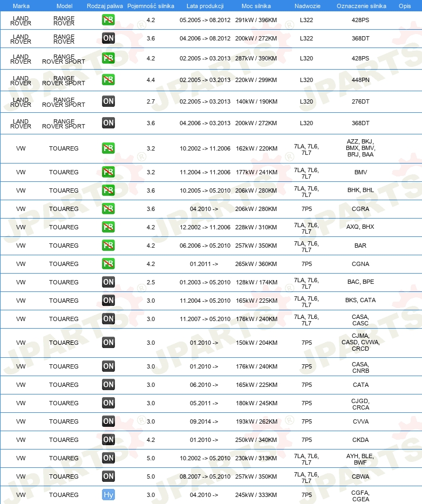422x504 pixels.
Task: Click engine code CKDA
Action: tap(360, 439)
